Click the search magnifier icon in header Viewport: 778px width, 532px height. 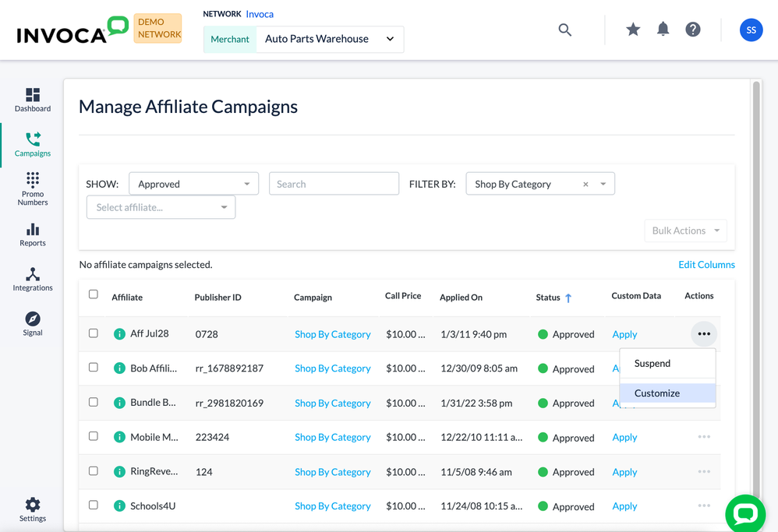(x=564, y=30)
